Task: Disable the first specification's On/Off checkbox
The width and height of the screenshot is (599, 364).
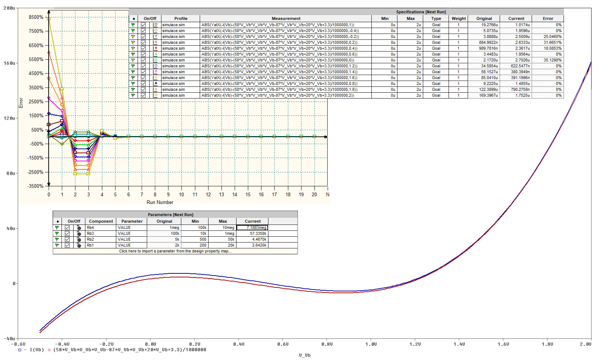Action: pos(143,25)
